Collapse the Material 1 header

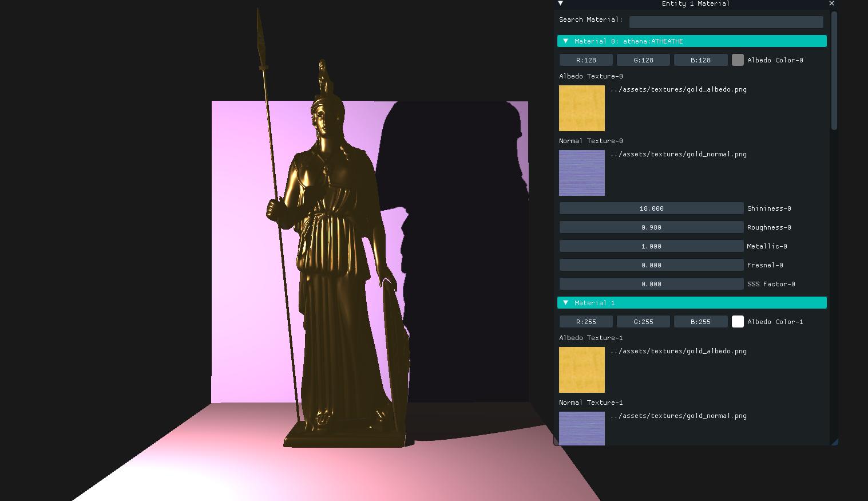point(692,303)
